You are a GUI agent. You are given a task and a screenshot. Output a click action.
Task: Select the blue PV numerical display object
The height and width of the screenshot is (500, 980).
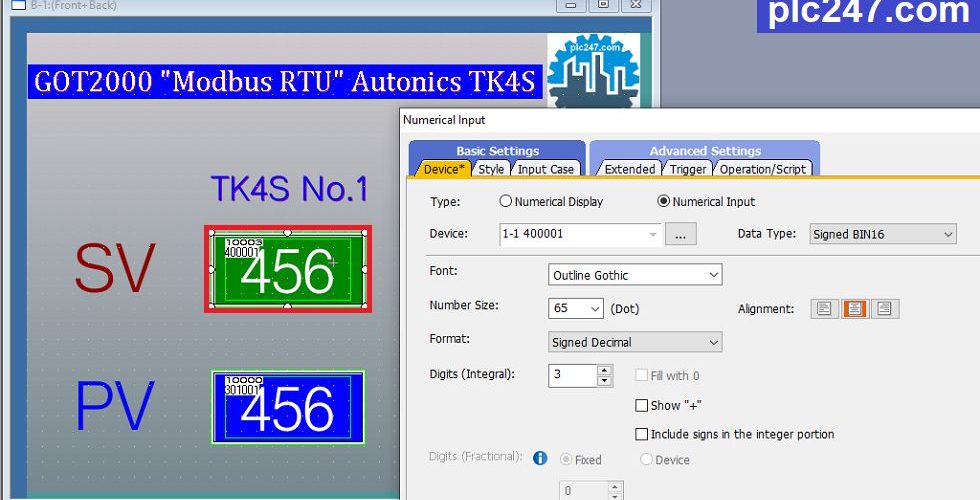pos(288,408)
